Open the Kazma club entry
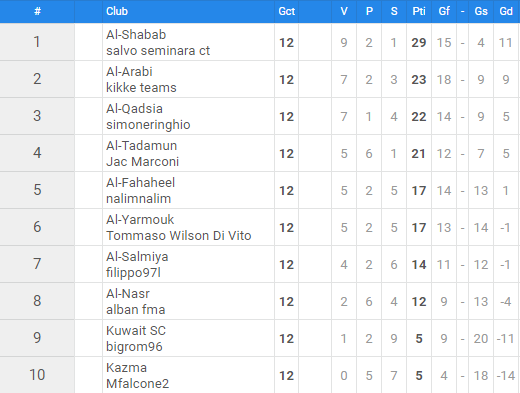The width and height of the screenshot is (520, 393). tap(126, 368)
